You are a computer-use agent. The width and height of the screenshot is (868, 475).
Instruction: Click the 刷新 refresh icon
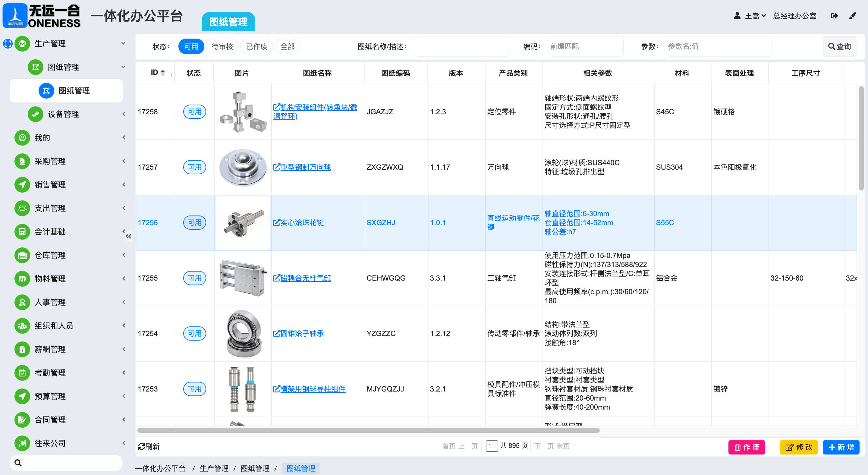[142, 446]
